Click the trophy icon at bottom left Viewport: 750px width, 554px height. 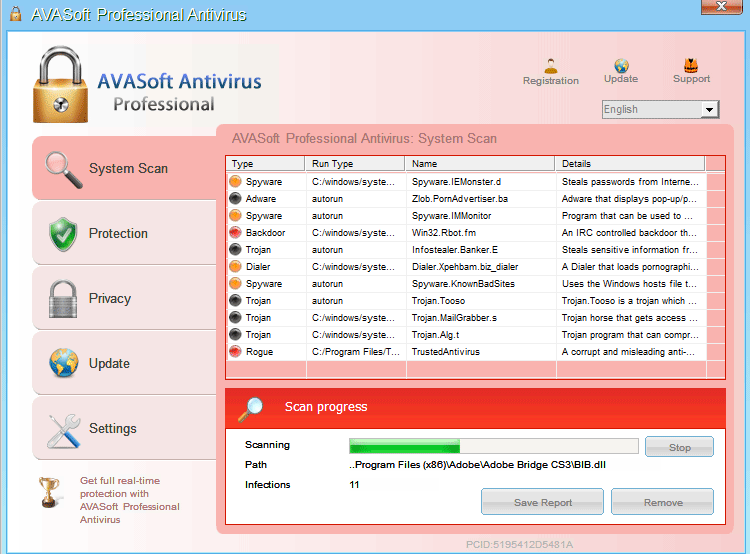pos(49,492)
